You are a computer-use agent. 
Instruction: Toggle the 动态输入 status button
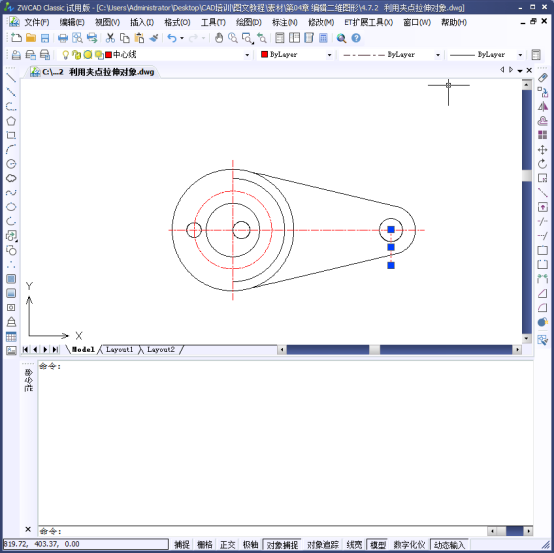449,545
